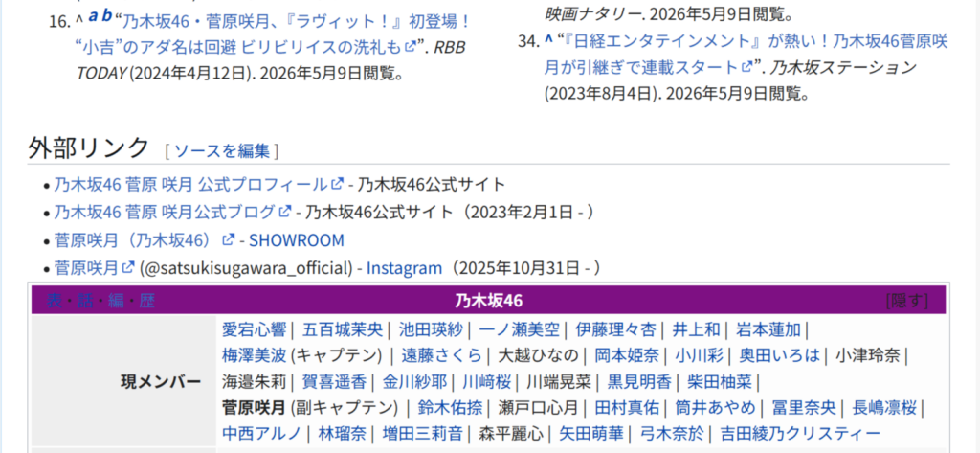Click the 外部リンク section heading

point(89,147)
